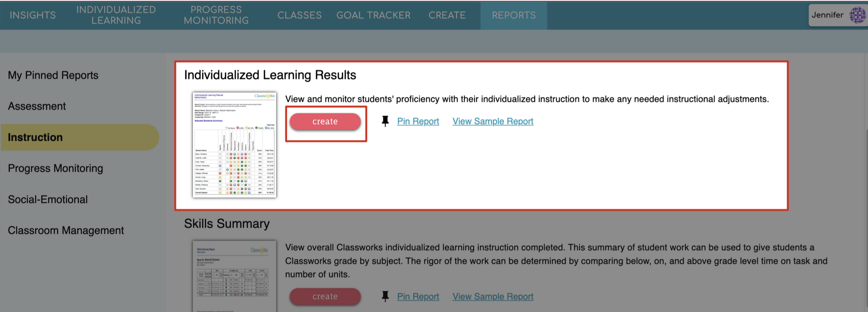
Task: View Assessment reports
Action: pyautogui.click(x=37, y=106)
